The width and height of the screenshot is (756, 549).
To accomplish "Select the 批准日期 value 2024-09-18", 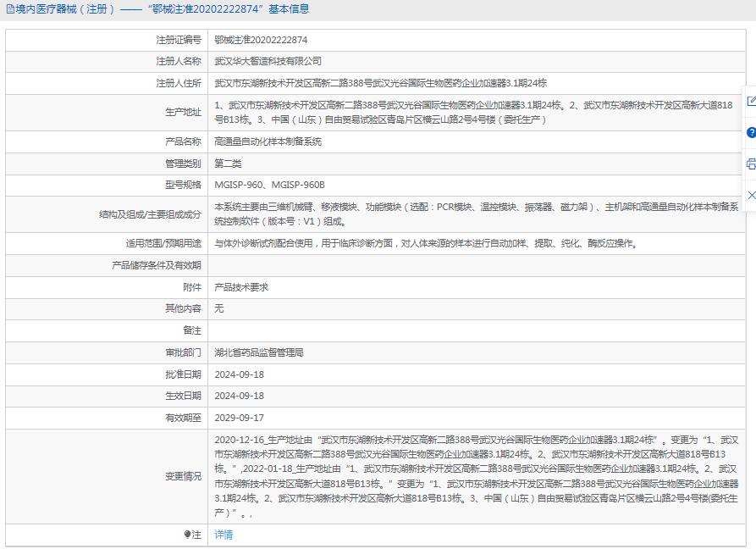I will (x=239, y=374).
